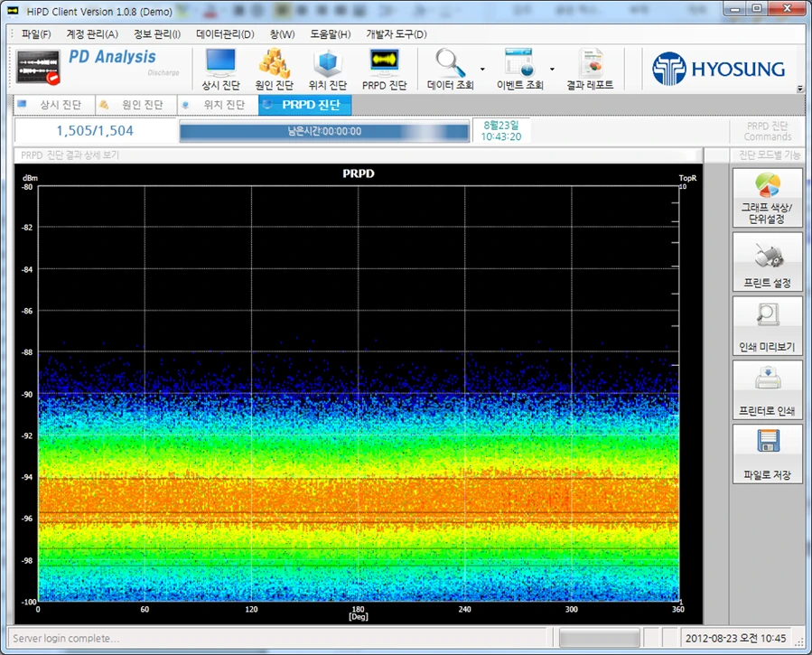Open the 개발자 도구(D) menu

click(397, 34)
